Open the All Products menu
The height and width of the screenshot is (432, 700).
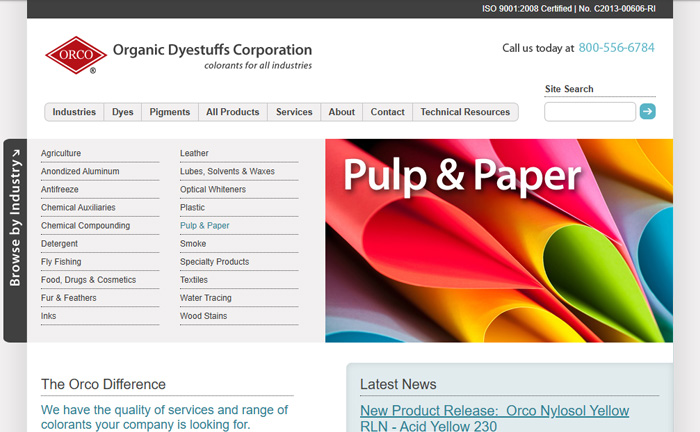pos(233,112)
